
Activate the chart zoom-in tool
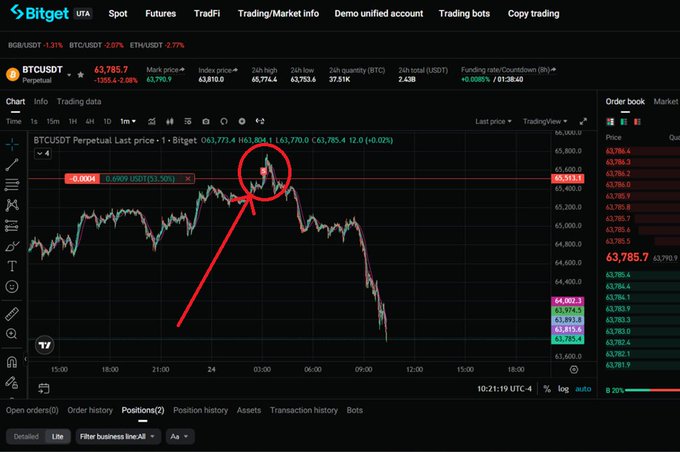12,334
